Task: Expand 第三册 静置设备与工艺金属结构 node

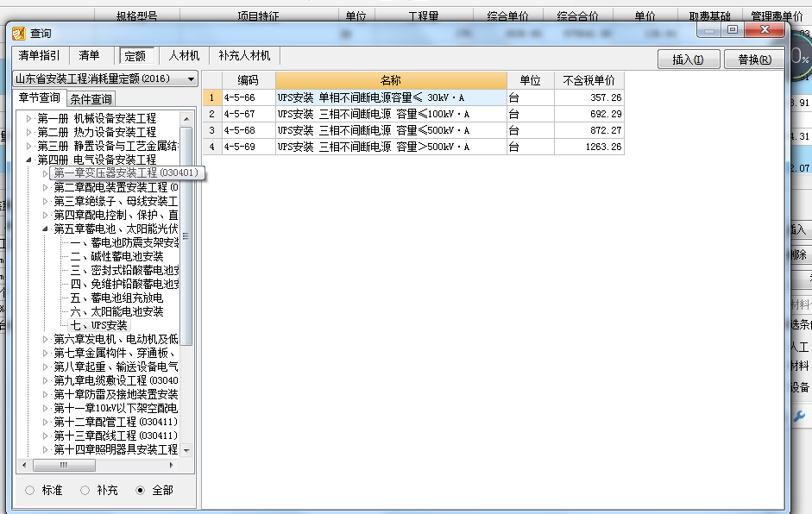Action: click(29, 146)
